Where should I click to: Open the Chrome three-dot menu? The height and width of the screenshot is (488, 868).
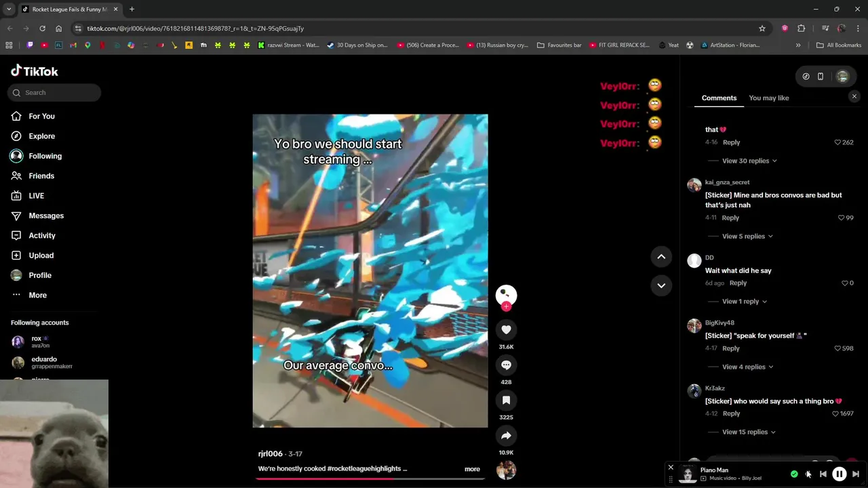tap(858, 28)
